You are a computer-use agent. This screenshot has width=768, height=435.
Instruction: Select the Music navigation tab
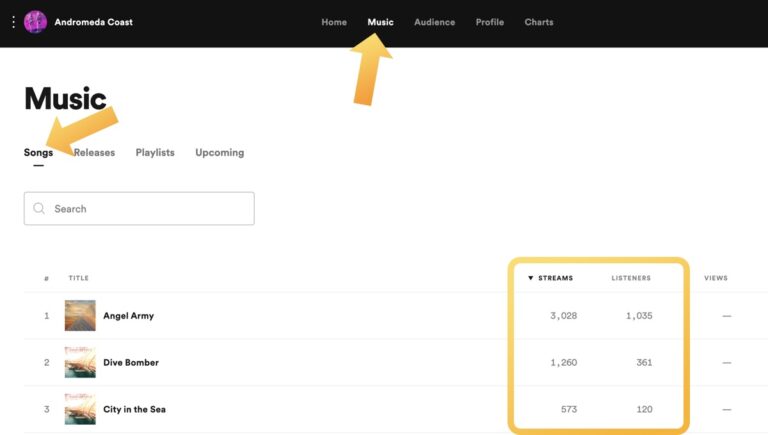(380, 22)
